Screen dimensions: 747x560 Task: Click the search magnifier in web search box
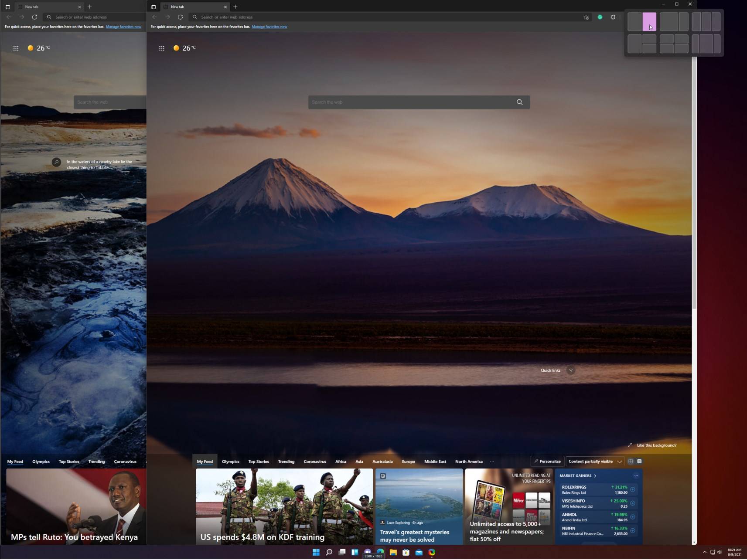tap(519, 102)
